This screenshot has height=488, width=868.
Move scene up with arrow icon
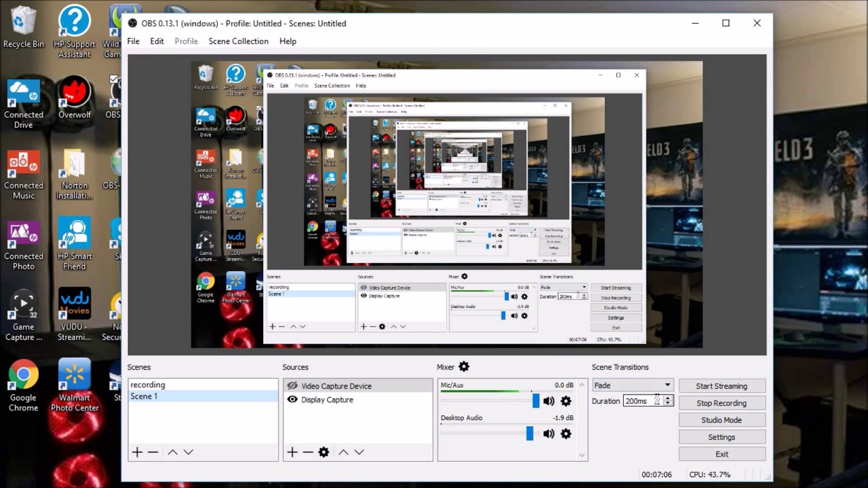pos(173,452)
